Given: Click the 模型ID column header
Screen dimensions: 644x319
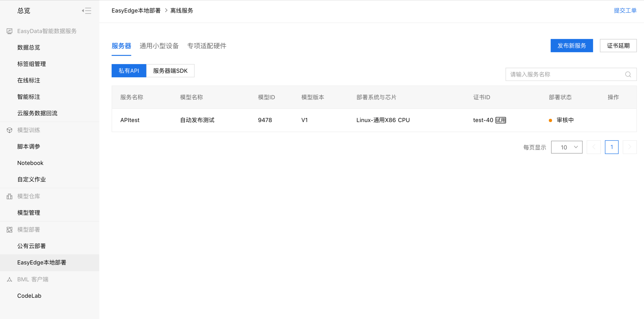Looking at the screenshot, I should (x=266, y=97).
